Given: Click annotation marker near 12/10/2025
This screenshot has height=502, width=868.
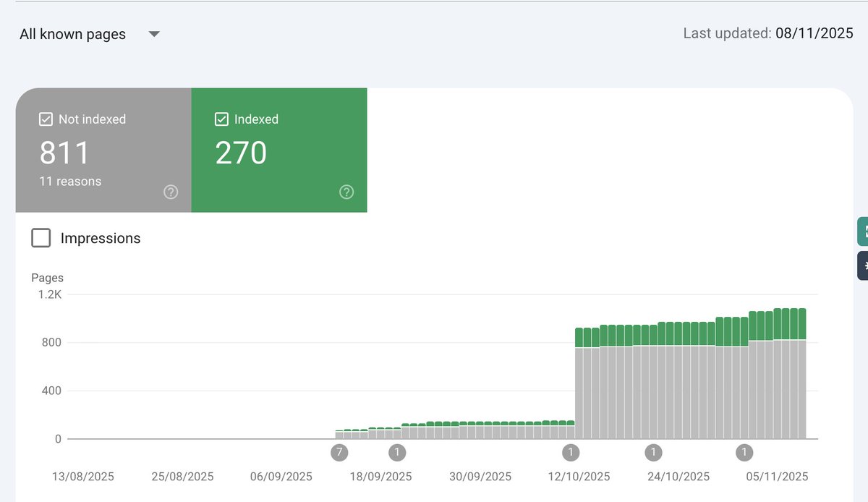Looking at the screenshot, I should (x=571, y=453).
